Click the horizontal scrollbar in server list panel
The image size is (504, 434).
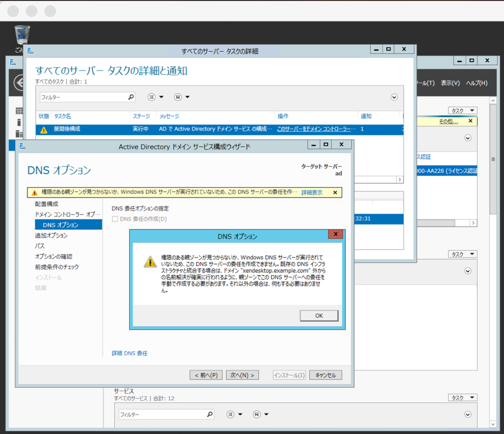(x=436, y=223)
